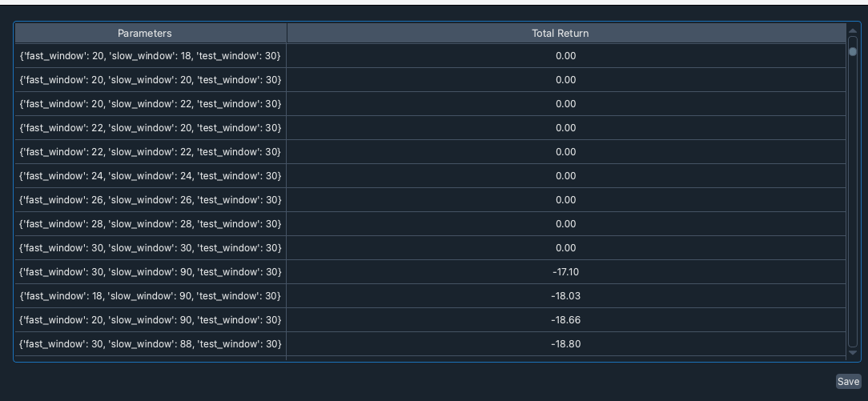
Task: Click the -18.03 total return cell
Action: (x=566, y=296)
